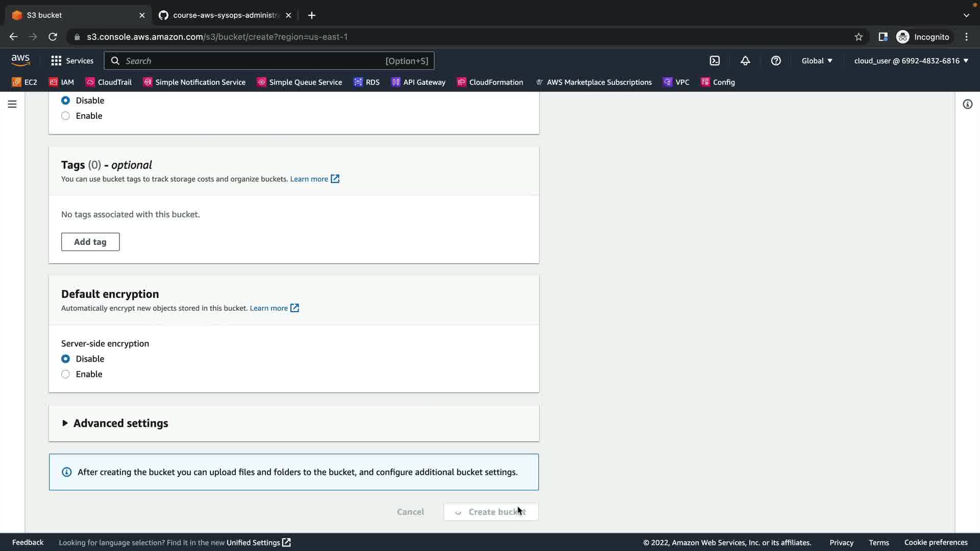Open the EC2 shortcut in favorites bar
980x551 pixels.
[24, 82]
